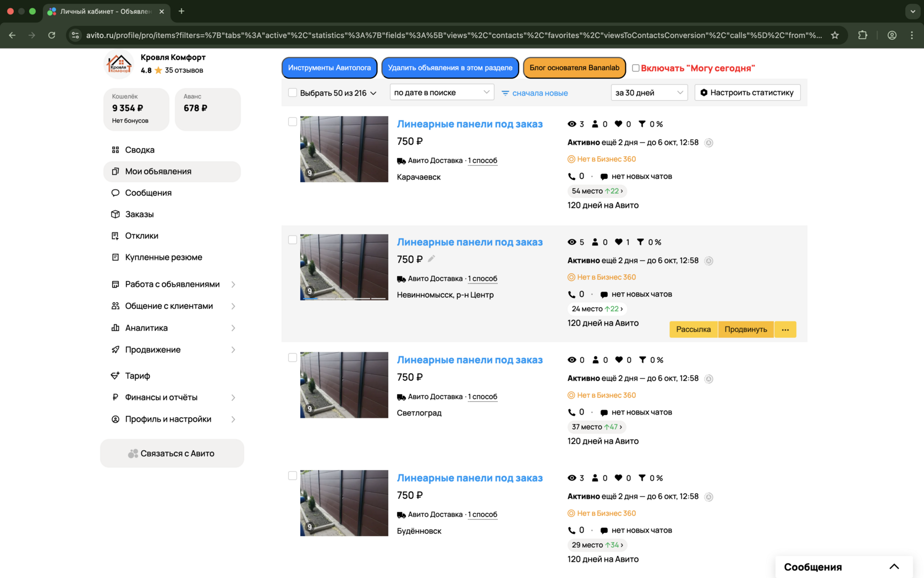The width and height of the screenshot is (924, 578).
Task: Click the browser address bar URL
Action: coord(454,35)
